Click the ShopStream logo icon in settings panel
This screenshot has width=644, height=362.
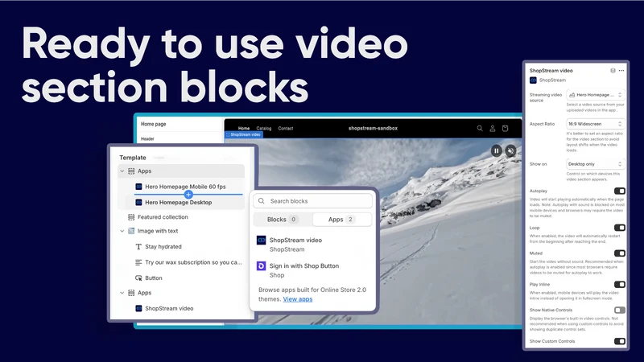click(x=533, y=80)
